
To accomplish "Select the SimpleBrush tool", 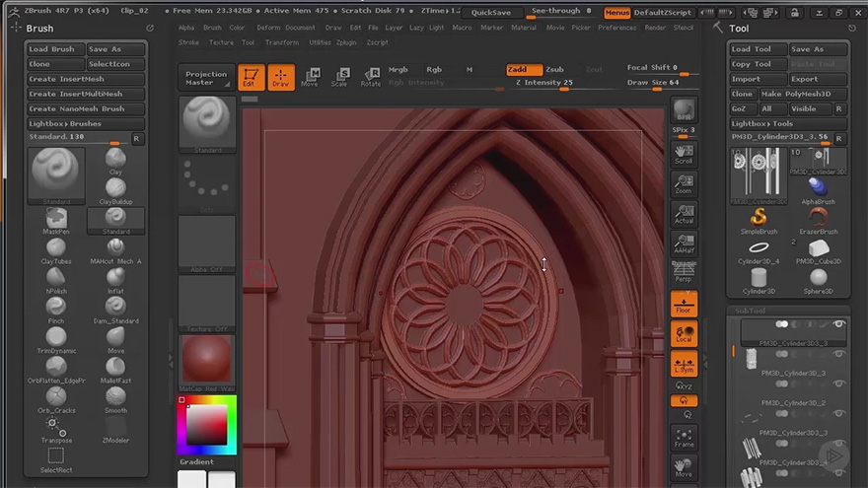I will coord(759,221).
